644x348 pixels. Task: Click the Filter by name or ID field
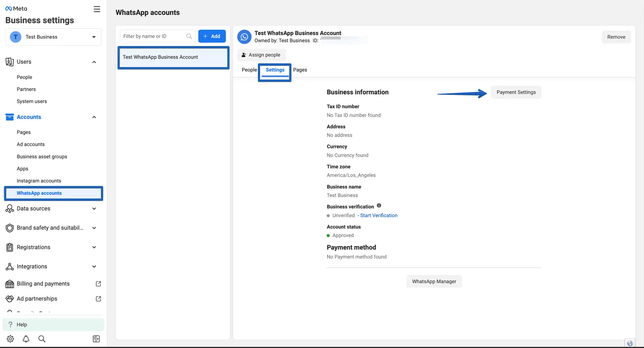click(x=153, y=36)
